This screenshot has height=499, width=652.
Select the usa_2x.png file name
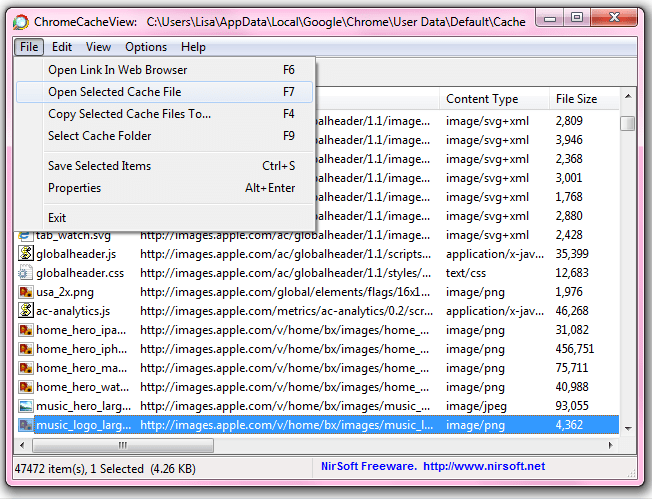coord(65,292)
